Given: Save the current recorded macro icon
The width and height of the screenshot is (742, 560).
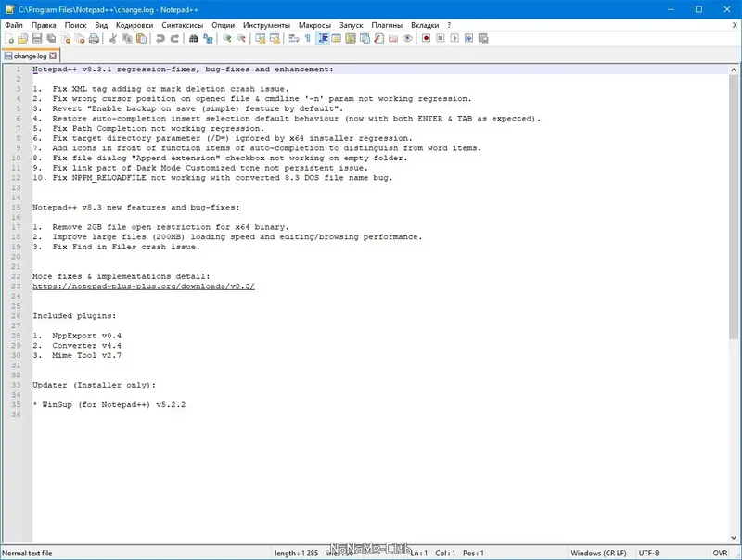Looking at the screenshot, I should pyautogui.click(x=483, y=39).
